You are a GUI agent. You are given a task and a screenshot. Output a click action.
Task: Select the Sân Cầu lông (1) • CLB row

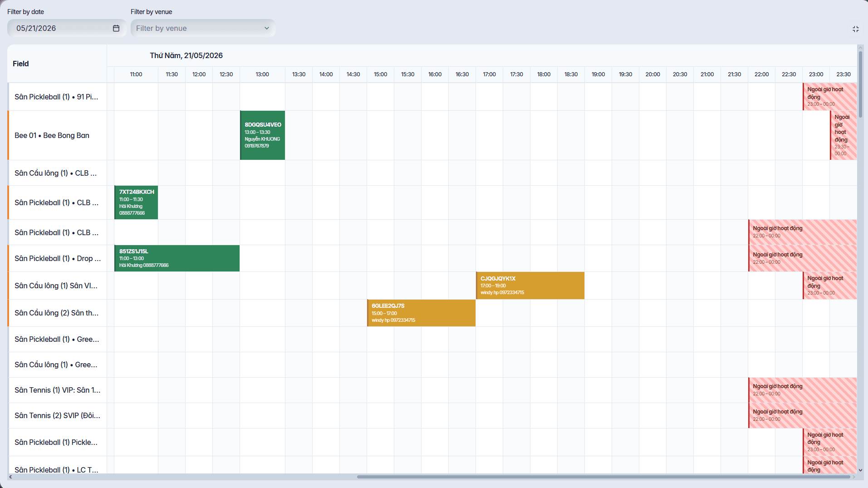[x=57, y=173]
